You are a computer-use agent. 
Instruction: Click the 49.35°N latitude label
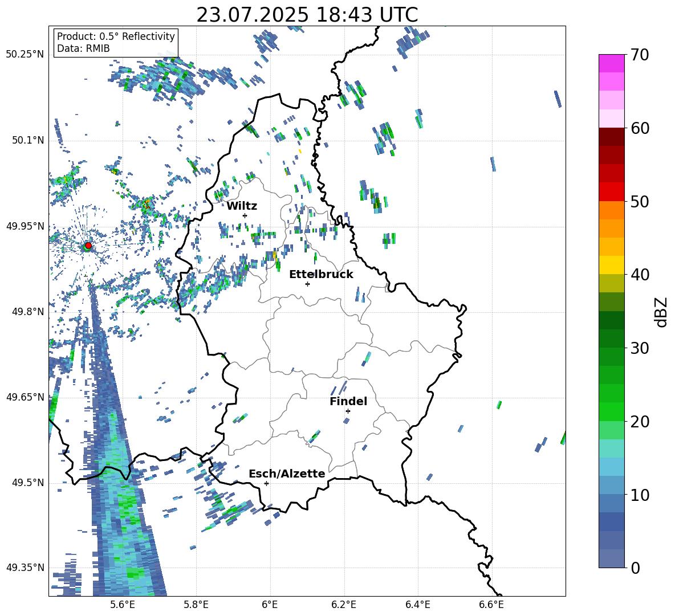25,568
